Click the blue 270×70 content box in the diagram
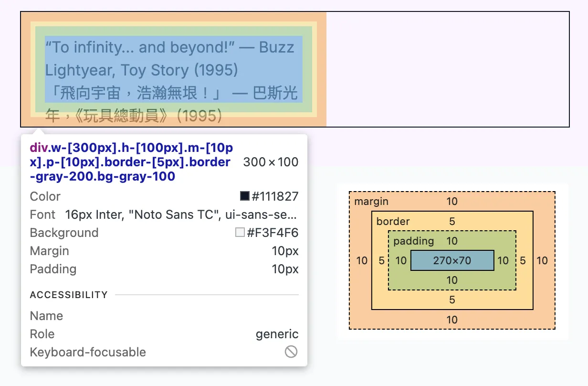Screen dimensions: 588x386 (451, 260)
